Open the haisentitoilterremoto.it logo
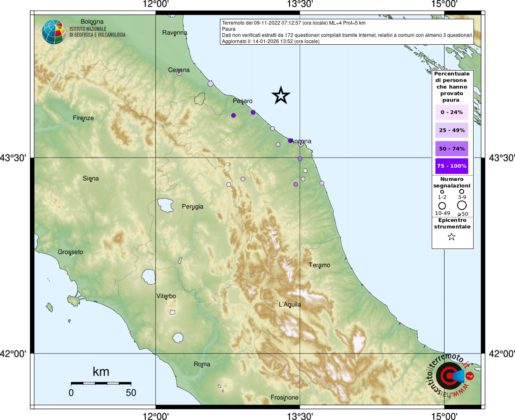515x420 pixels. [x=450, y=375]
